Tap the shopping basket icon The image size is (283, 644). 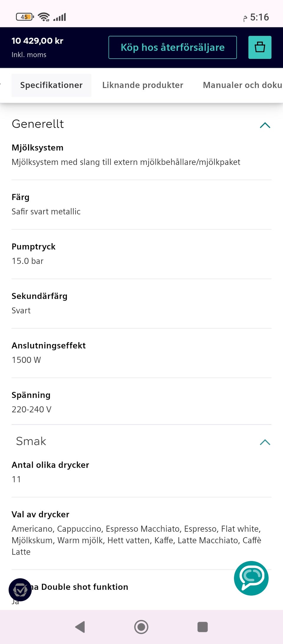pyautogui.click(x=260, y=47)
